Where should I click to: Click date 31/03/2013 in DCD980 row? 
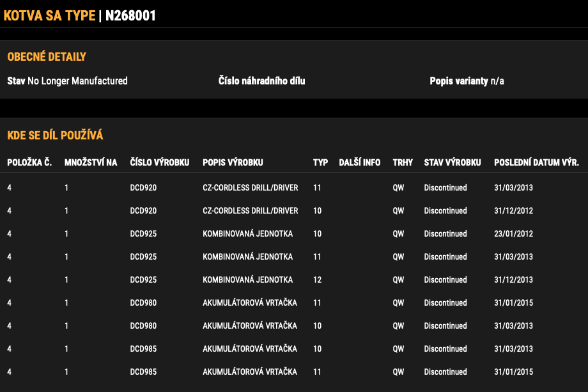(x=513, y=325)
